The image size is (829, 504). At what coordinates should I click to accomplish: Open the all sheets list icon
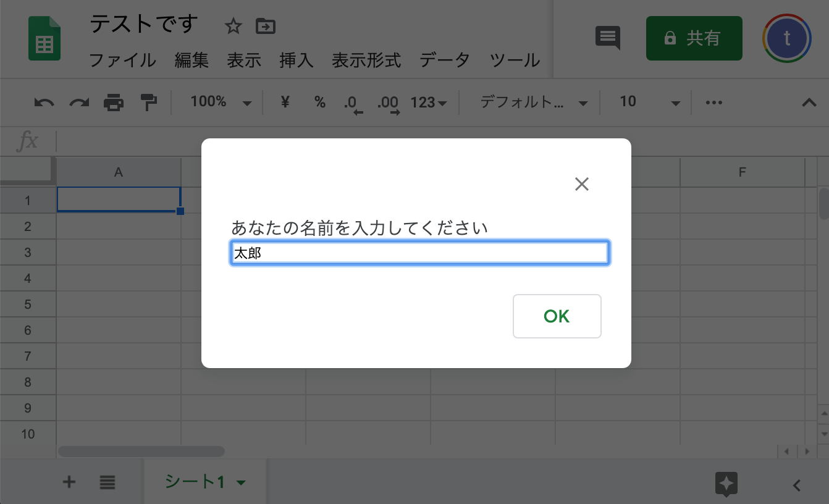tap(107, 482)
